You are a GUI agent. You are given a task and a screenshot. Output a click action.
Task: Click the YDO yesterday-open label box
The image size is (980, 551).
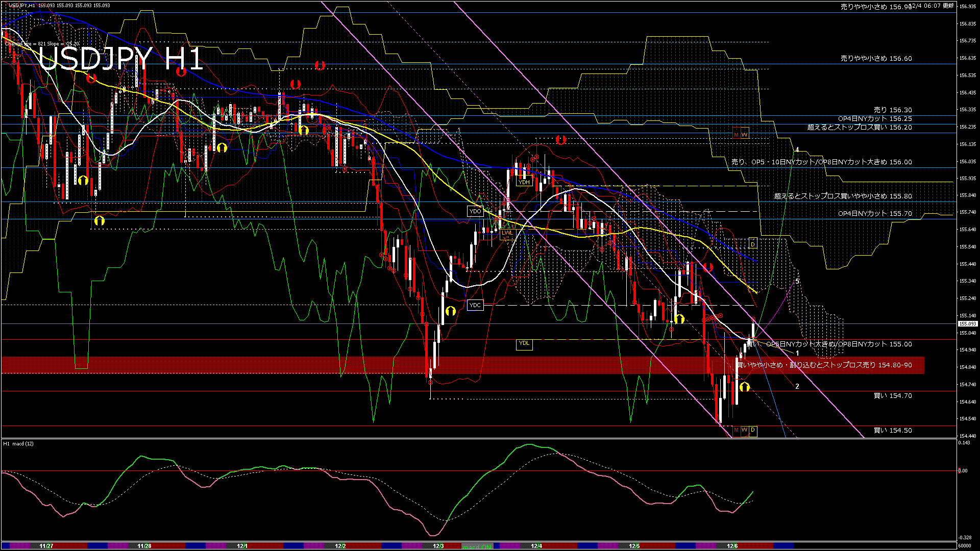[476, 211]
